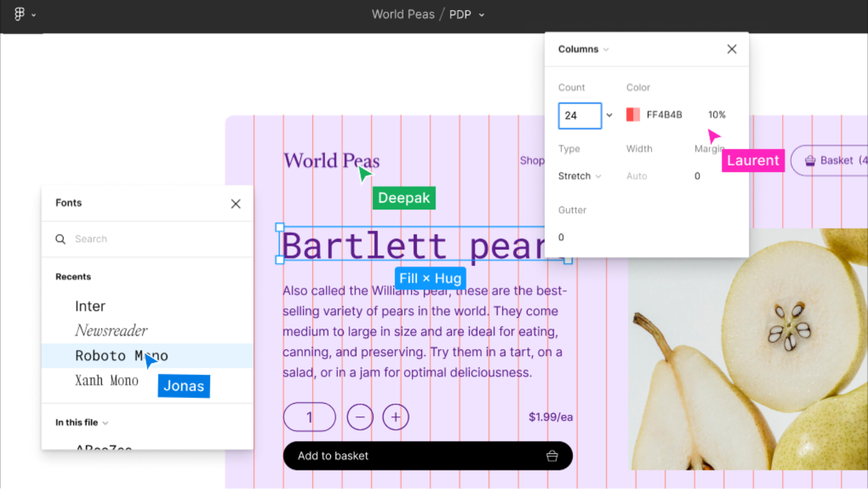Click the Shop navigation link
Image resolution: width=868 pixels, height=489 pixels.
(x=532, y=160)
